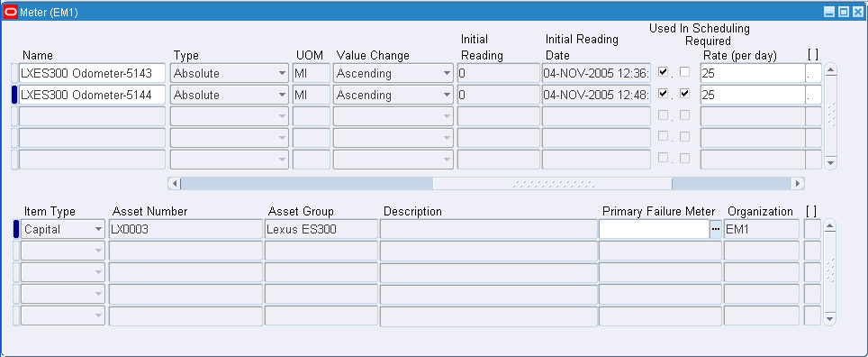Open Value Change dropdown for Odometer-5144

pyautogui.click(x=448, y=95)
